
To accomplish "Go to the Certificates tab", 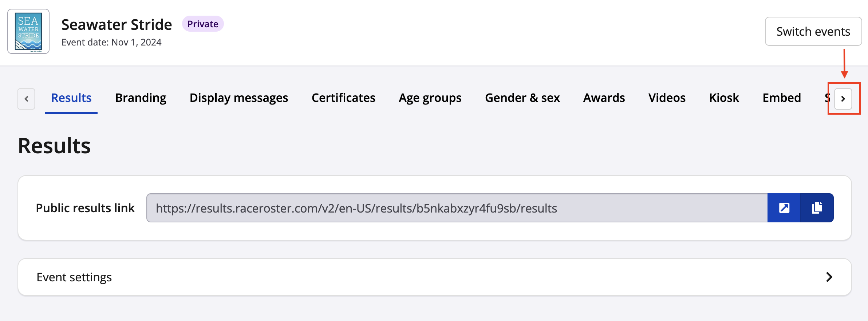I will (x=343, y=98).
